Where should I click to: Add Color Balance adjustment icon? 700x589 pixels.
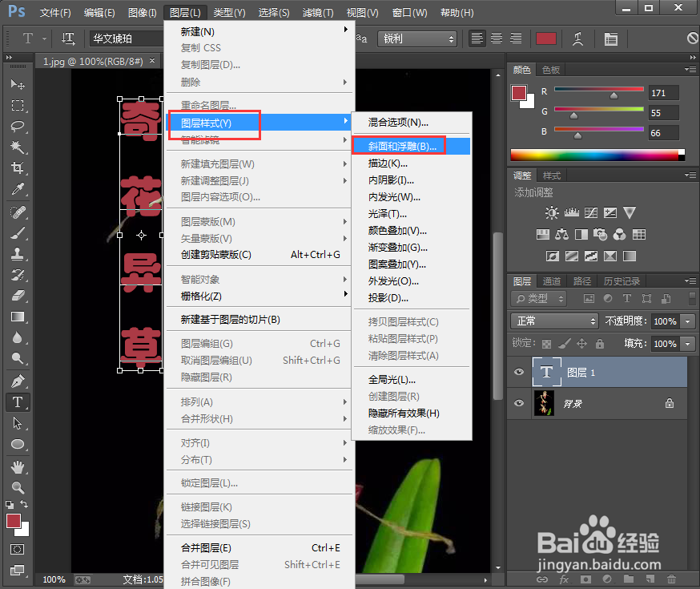coord(561,234)
